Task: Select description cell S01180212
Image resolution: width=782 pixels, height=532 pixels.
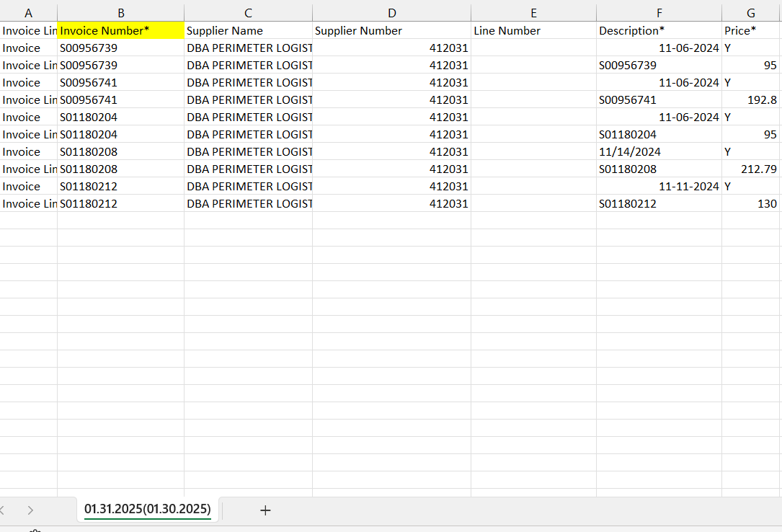Action: pos(659,203)
